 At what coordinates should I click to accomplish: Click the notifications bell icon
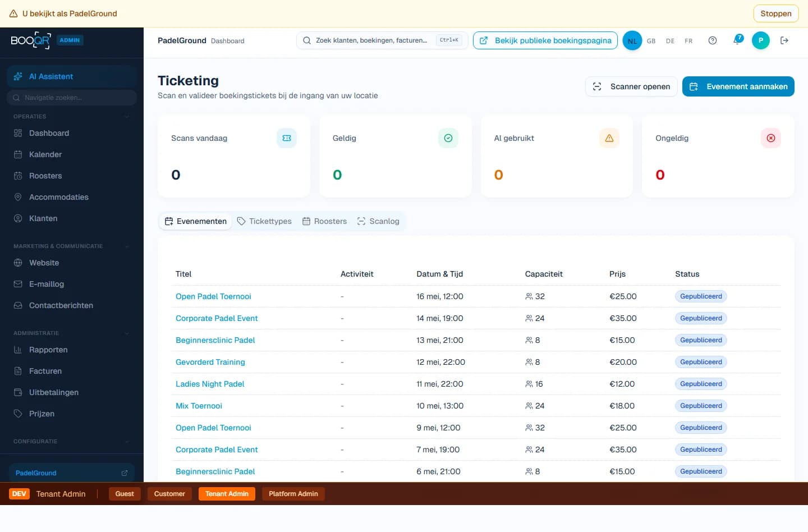click(737, 40)
